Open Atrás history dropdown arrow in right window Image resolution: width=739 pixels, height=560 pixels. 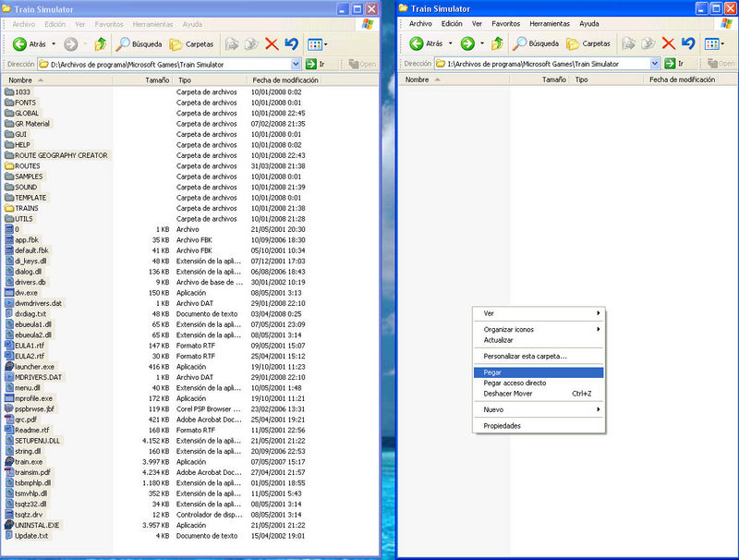pos(452,43)
